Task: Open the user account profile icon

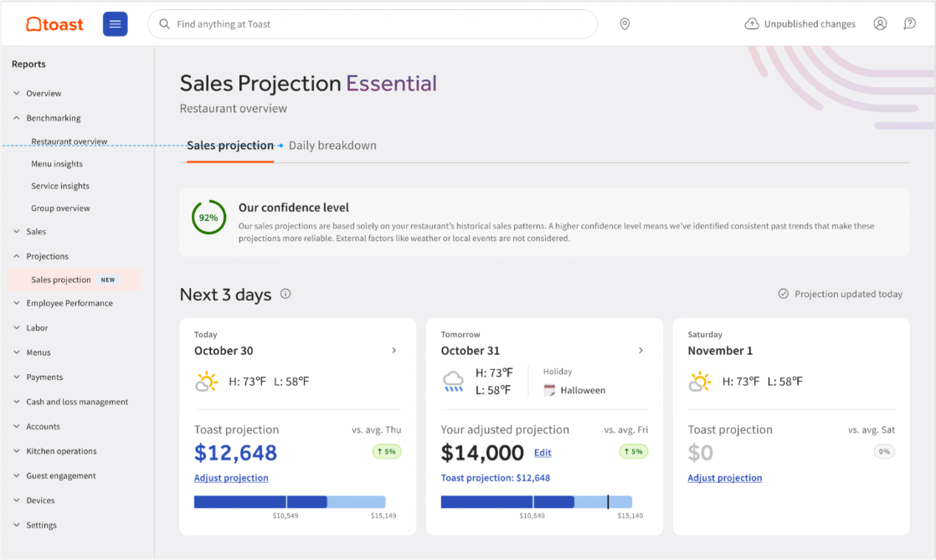Action: [x=880, y=24]
